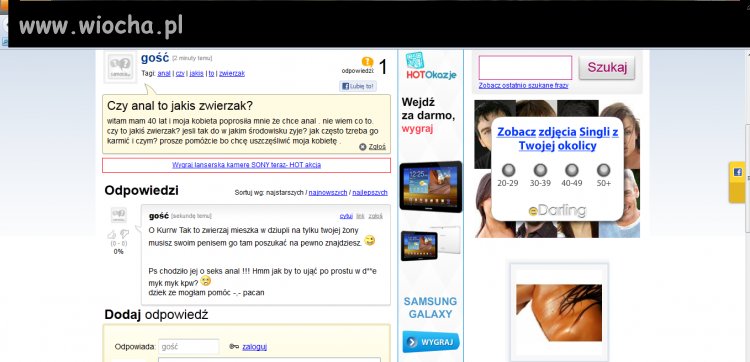Click the arrow icon on the WYGRAJ button
This screenshot has width=750, height=362.
point(412,342)
